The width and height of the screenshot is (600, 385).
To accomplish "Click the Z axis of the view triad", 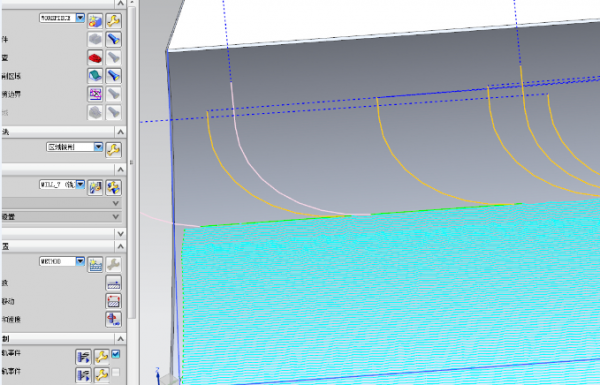I will [x=157, y=375].
